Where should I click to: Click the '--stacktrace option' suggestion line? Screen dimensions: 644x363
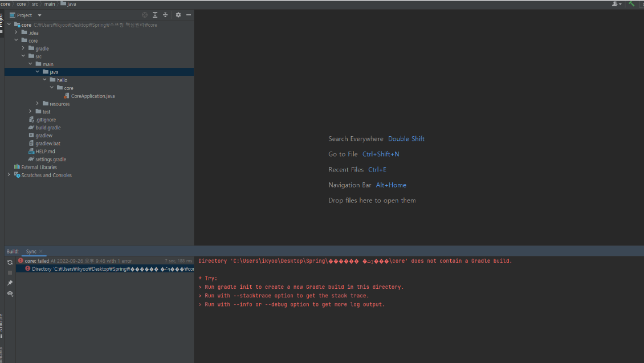(x=284, y=296)
